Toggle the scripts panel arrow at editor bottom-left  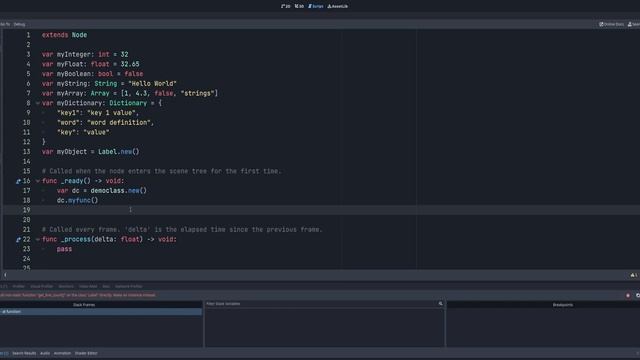coord(5,275)
